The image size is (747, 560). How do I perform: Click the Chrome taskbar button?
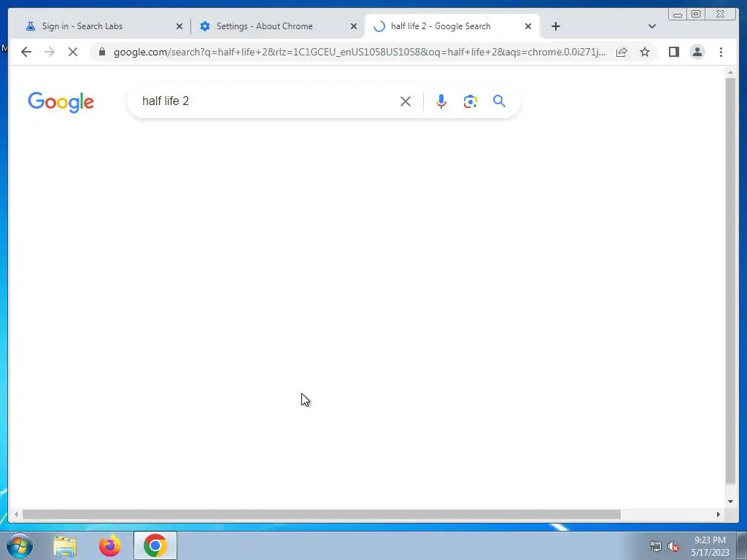pos(155,545)
